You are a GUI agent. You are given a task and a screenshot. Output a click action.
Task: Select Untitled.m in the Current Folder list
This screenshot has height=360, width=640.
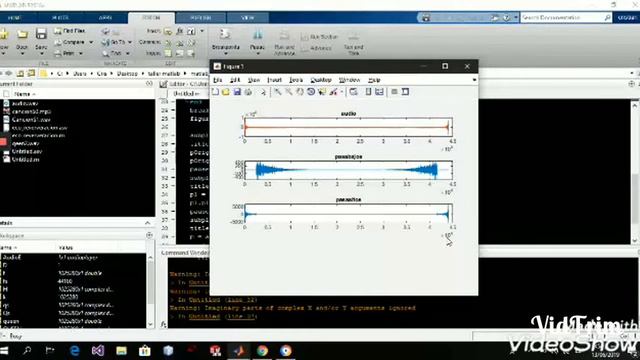pyautogui.click(x=25, y=160)
